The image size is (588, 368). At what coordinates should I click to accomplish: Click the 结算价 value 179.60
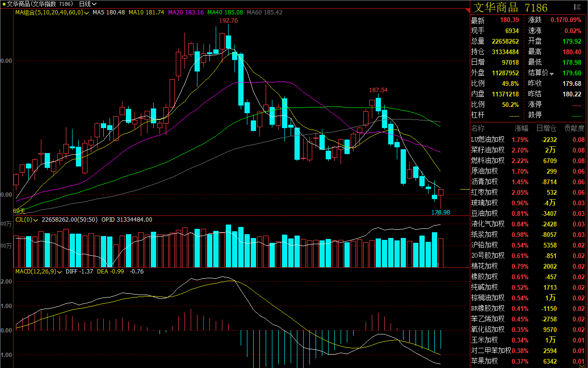572,73
